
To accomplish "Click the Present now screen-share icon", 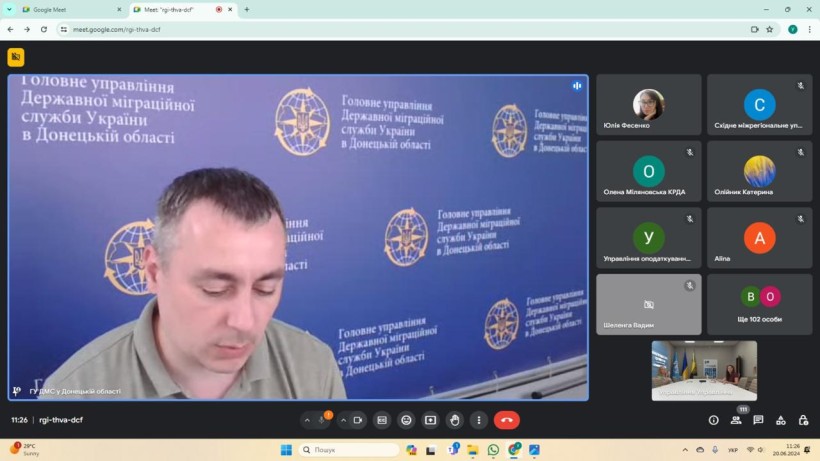I will click(430, 420).
